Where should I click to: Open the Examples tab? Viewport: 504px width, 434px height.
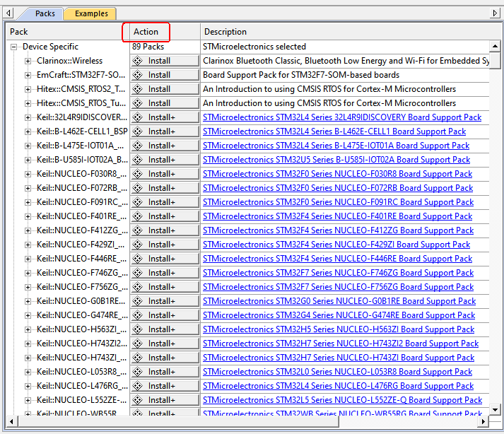pyautogui.click(x=90, y=13)
